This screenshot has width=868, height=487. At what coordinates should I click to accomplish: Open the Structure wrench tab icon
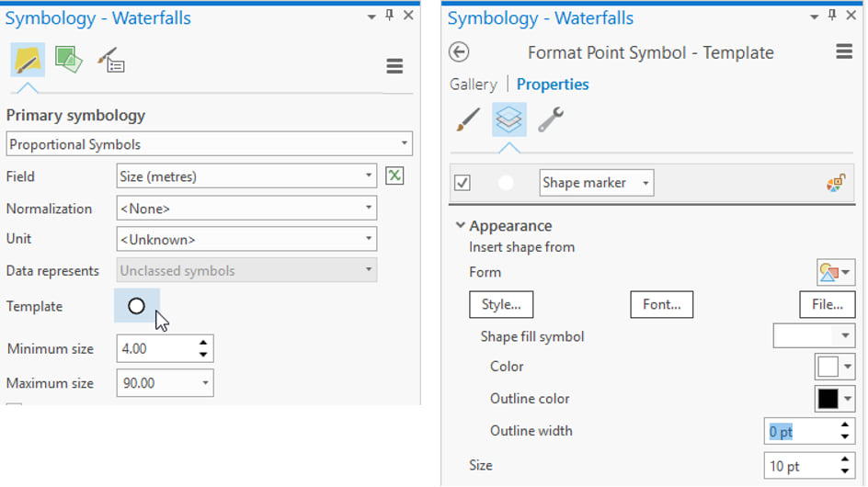point(550,119)
